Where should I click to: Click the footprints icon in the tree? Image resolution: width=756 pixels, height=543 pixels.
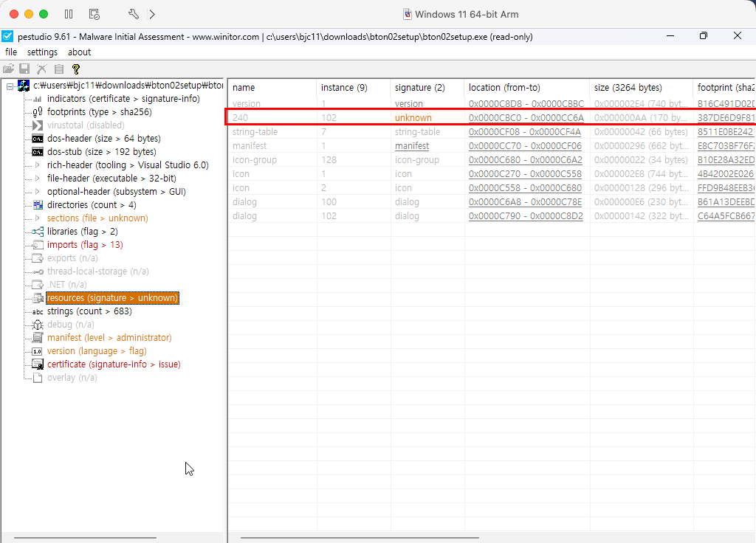(x=37, y=112)
